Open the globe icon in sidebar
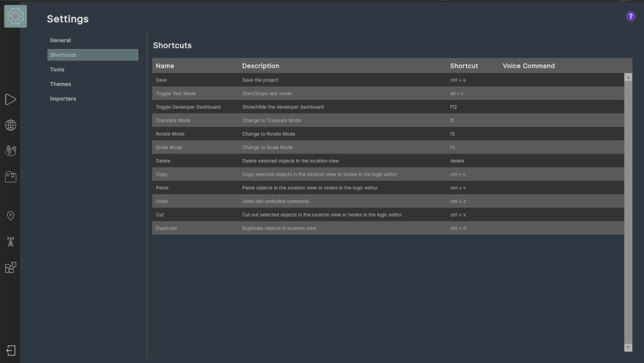 (11, 125)
